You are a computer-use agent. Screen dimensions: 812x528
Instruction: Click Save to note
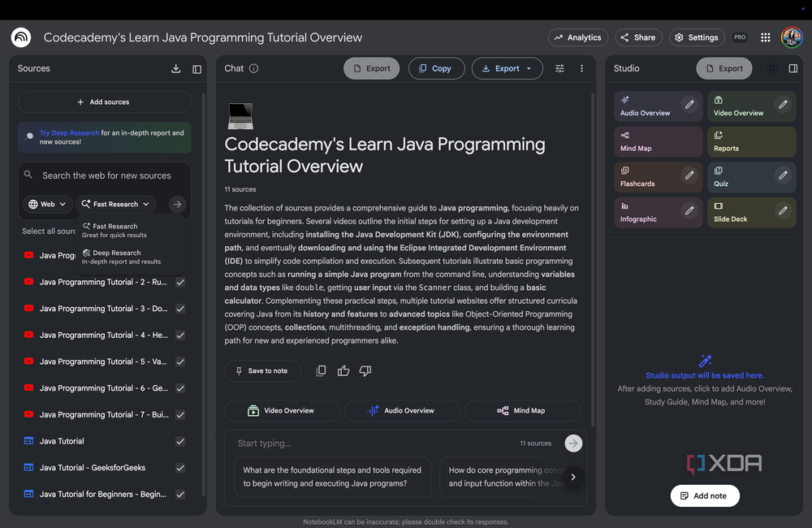(x=262, y=371)
